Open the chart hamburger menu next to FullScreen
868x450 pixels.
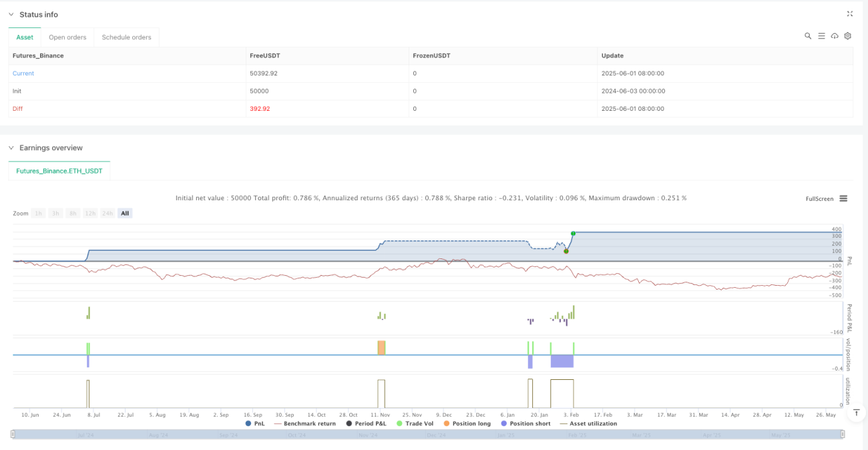point(843,198)
